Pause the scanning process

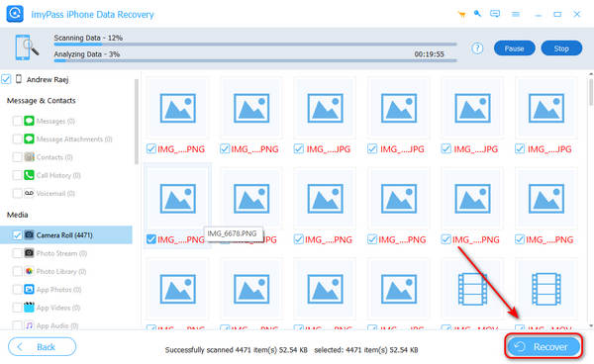tap(515, 48)
